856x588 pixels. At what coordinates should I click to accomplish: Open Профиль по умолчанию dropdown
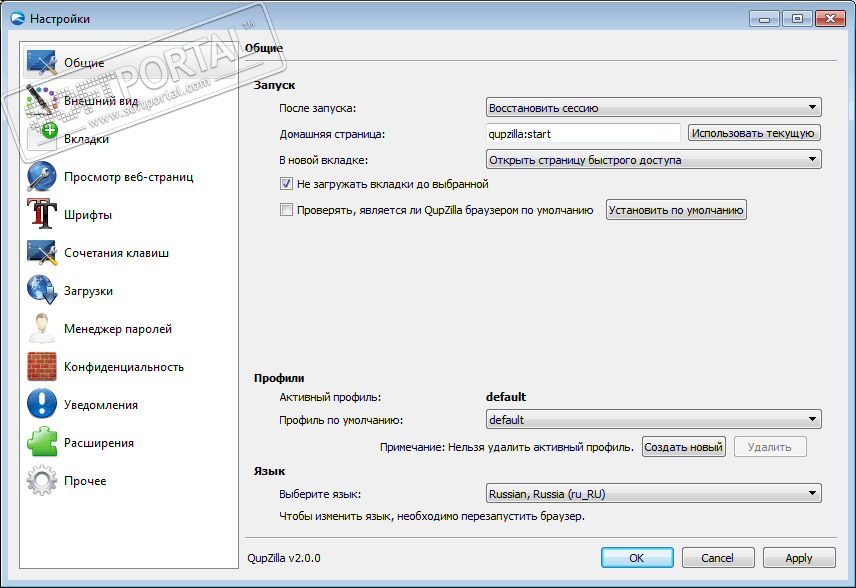(x=653, y=419)
